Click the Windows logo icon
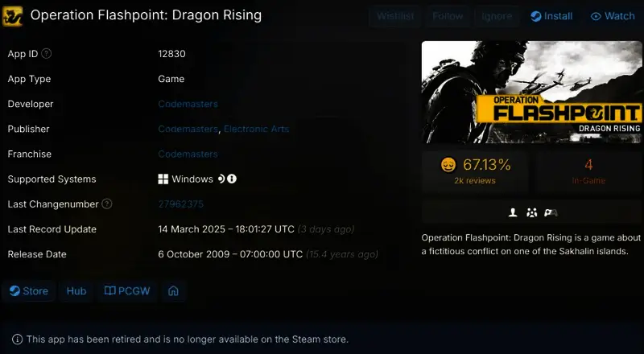This screenshot has width=644, height=354. coord(163,179)
